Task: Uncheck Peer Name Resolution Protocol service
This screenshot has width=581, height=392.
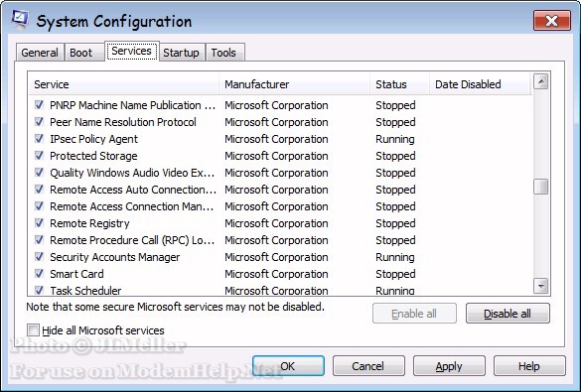Action: [39, 122]
